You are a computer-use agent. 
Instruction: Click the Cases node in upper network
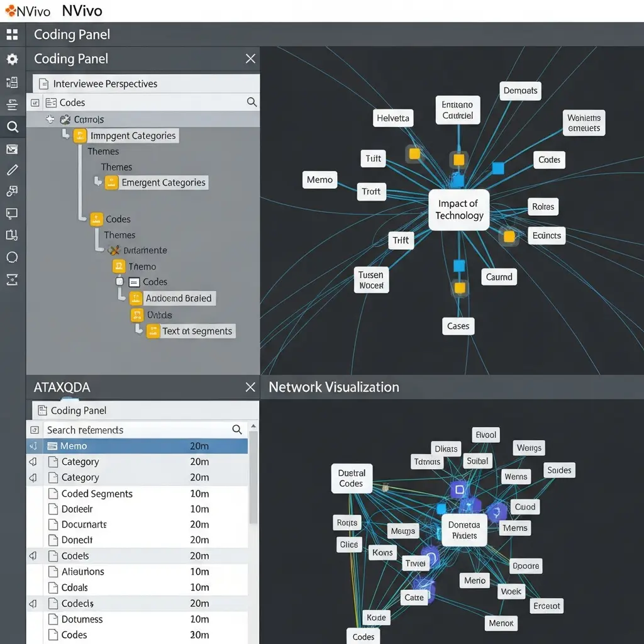pos(458,326)
